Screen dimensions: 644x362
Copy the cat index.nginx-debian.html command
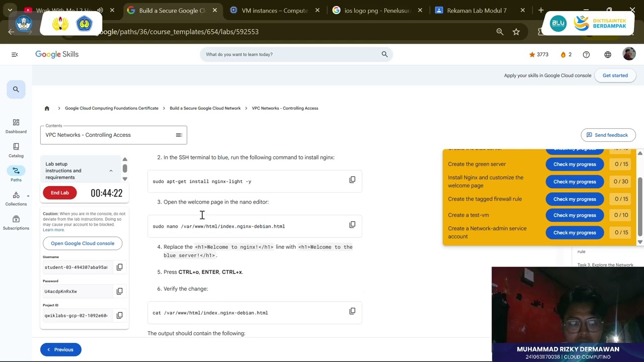click(x=352, y=311)
